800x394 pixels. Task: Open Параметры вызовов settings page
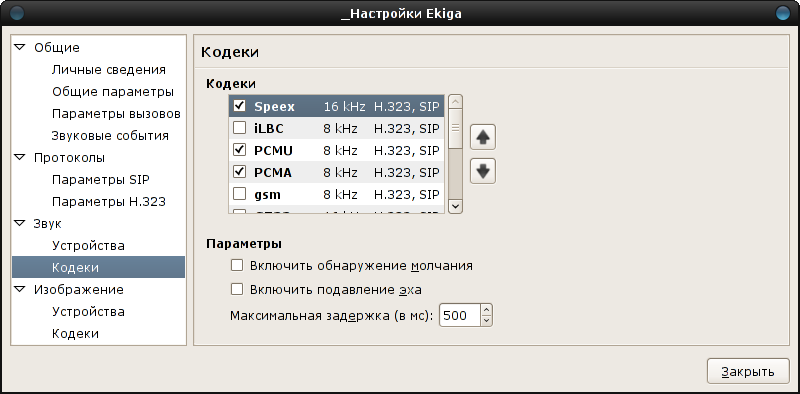pyautogui.click(x=116, y=114)
